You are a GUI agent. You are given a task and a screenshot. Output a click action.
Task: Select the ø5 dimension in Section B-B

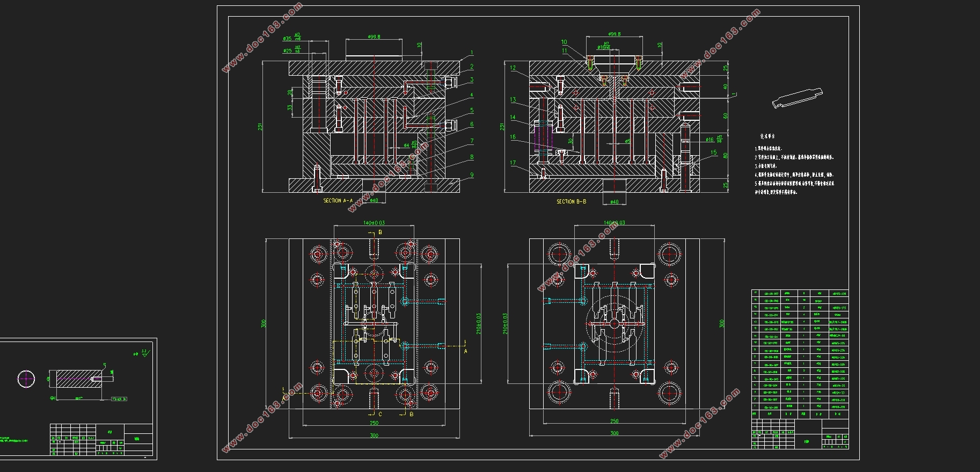[x=627, y=141]
